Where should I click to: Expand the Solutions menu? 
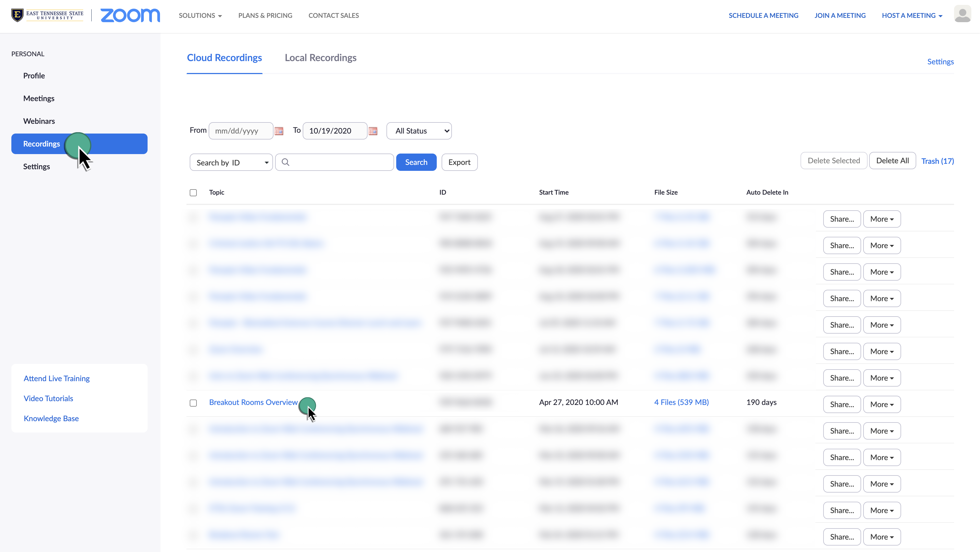[x=200, y=16]
